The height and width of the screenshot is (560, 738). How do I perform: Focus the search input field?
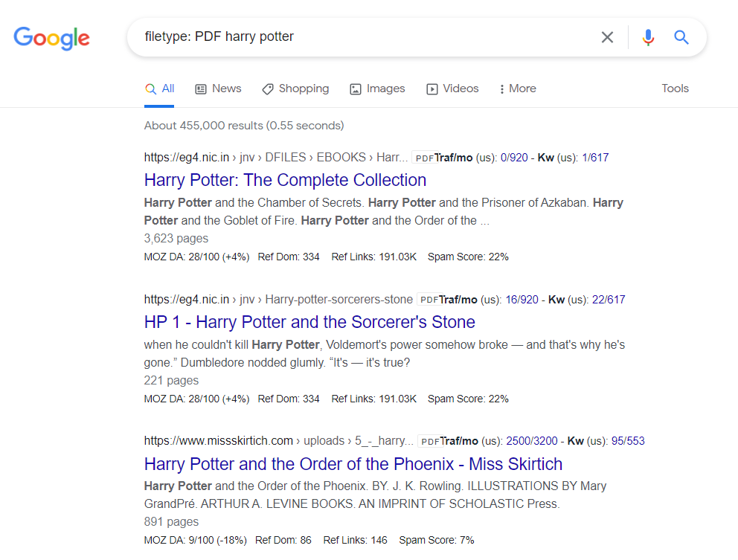367,36
